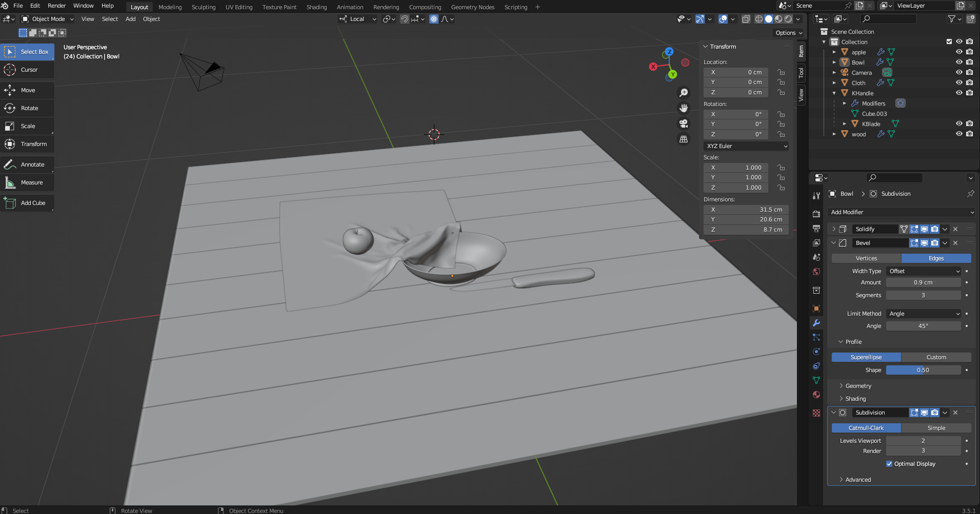Viewport: 980px width, 514px height.
Task: Open the File menu
Action: 18,6
